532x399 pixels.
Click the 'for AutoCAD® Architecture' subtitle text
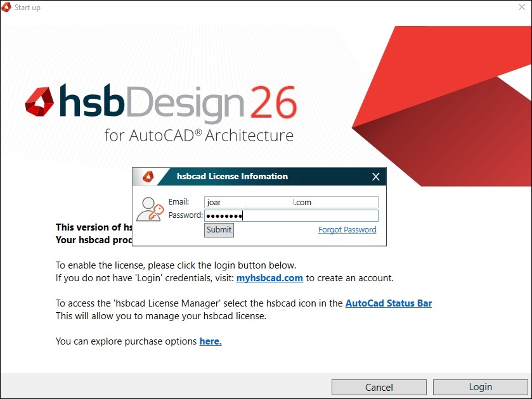point(199,136)
